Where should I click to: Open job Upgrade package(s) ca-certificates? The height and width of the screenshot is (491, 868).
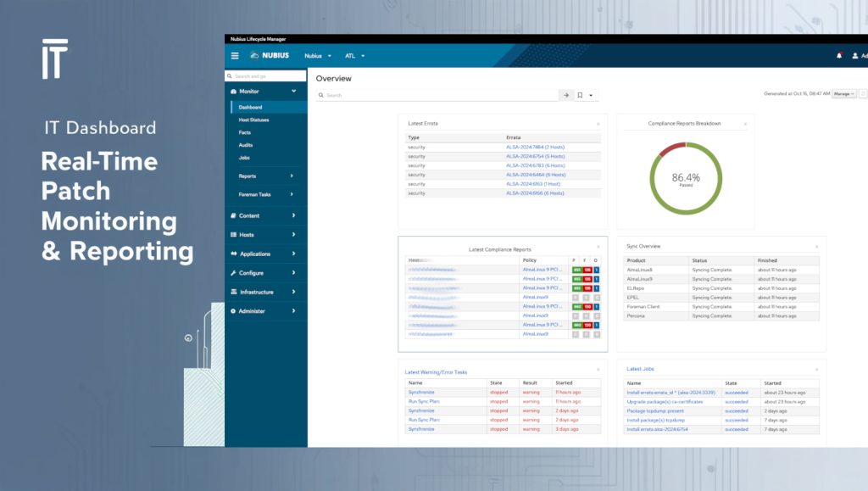(x=665, y=402)
